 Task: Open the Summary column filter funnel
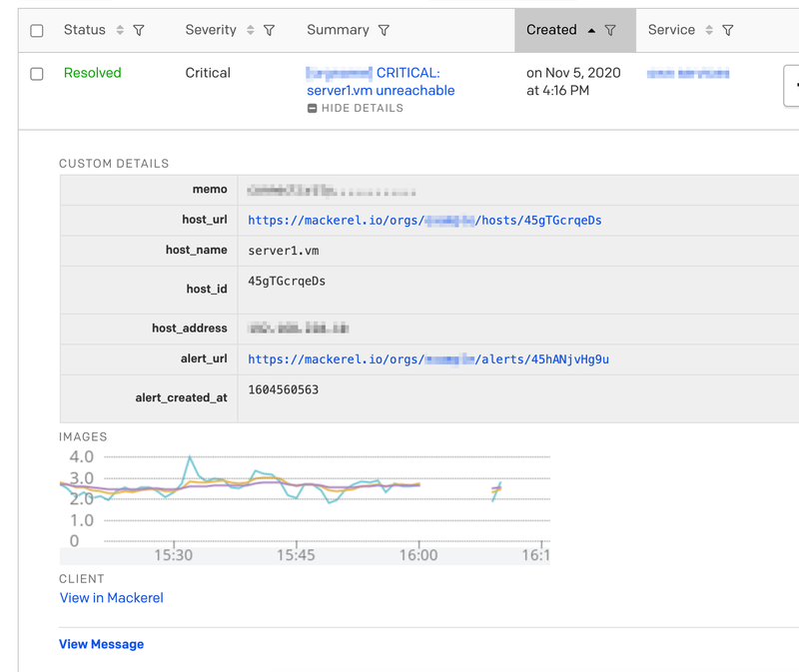[384, 31]
